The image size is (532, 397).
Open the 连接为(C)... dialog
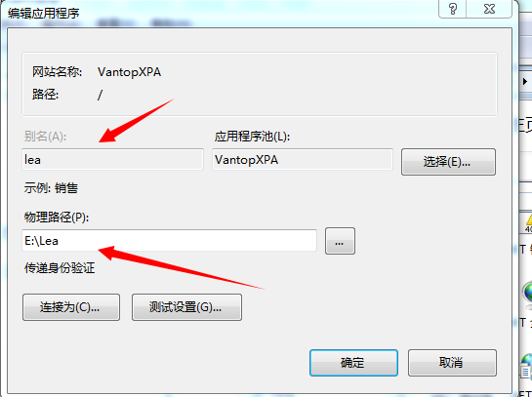(x=71, y=307)
